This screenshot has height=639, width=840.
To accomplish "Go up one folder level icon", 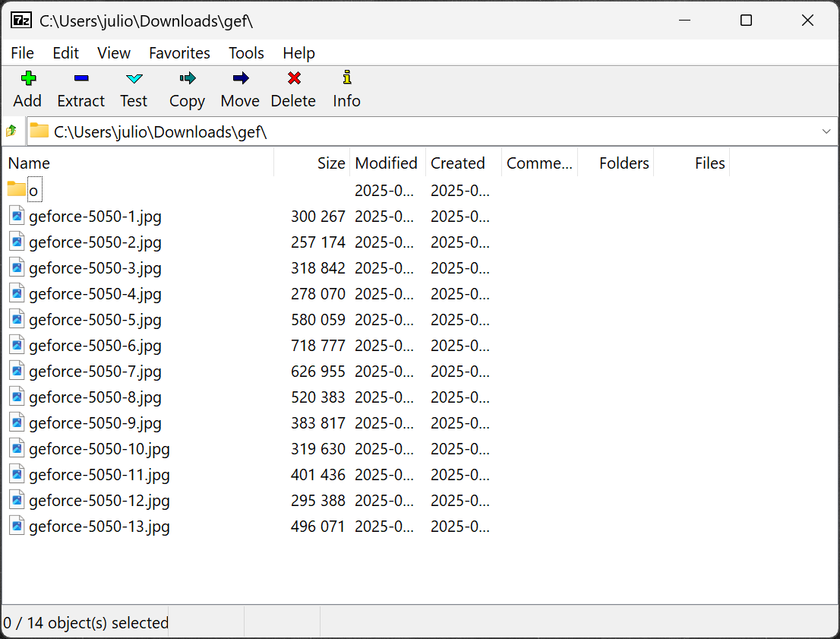I will tap(11, 131).
